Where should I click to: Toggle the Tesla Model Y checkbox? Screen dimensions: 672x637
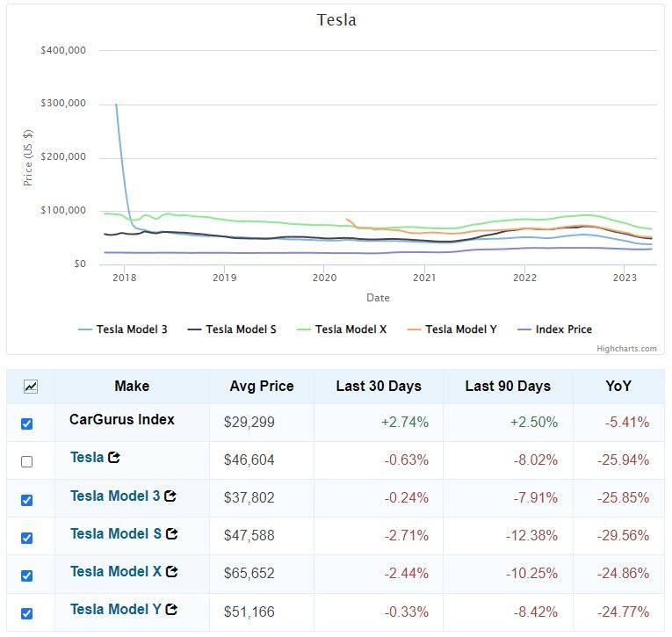click(x=26, y=612)
